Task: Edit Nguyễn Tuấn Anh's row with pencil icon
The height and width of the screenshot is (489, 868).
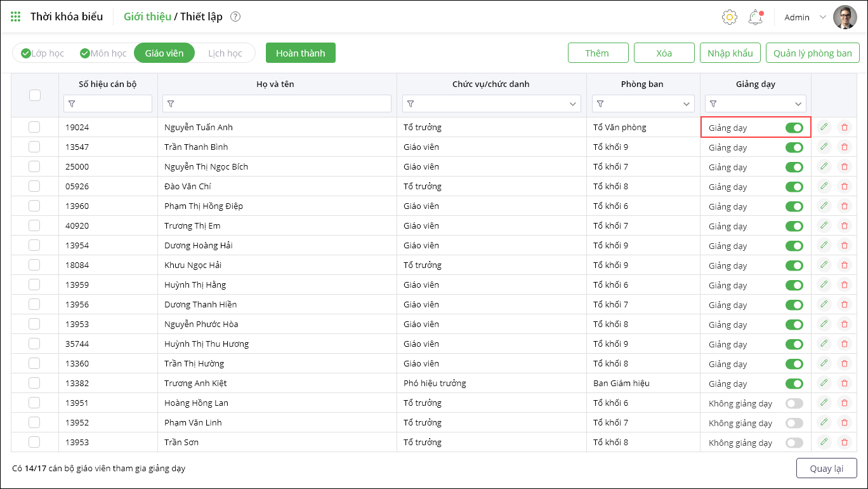Action: click(824, 127)
